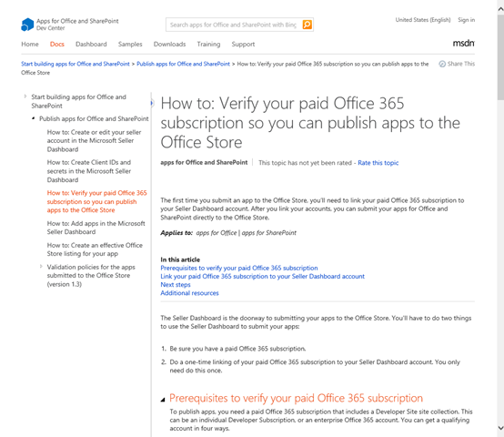The height and width of the screenshot is (437, 504).
Task: Jump to Prerequisites to verify your paid subscription
Action: [x=239, y=268]
